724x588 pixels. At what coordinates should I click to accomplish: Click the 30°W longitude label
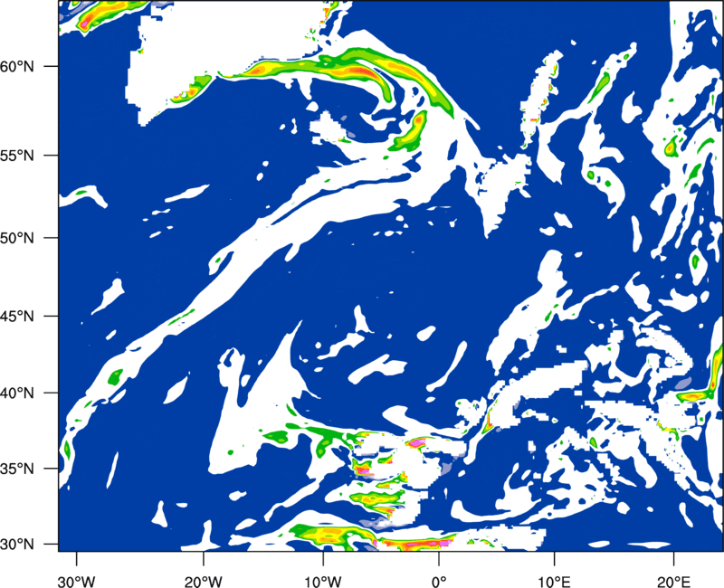76,581
